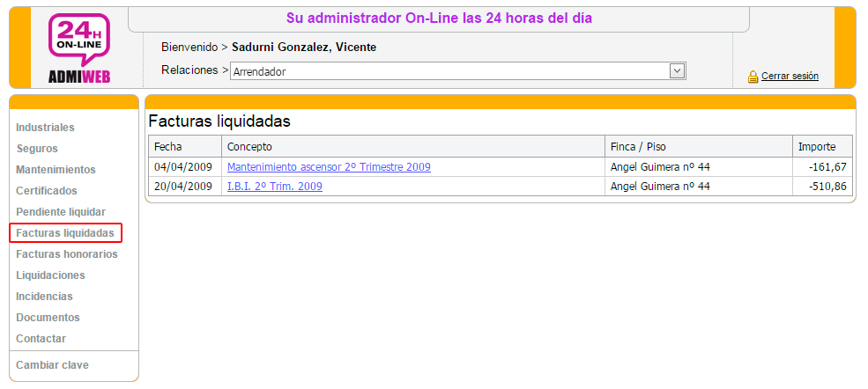This screenshot has height=389, width=868.
Task: Go to Mantenimientos section
Action: (56, 170)
